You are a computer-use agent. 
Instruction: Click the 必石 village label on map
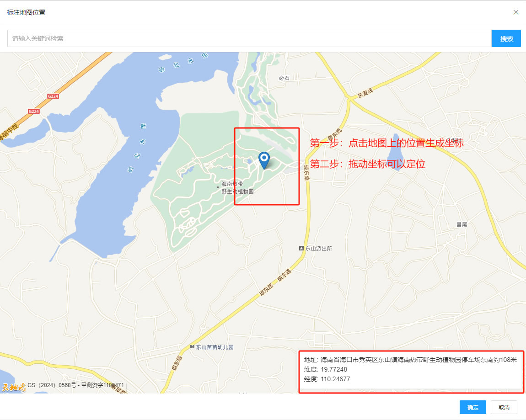point(284,78)
